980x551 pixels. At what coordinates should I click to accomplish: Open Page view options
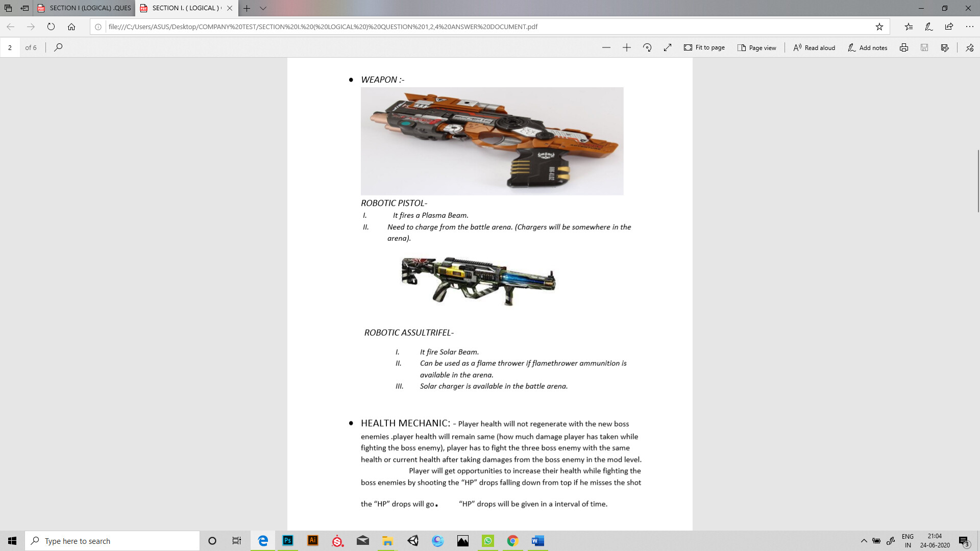point(756,47)
